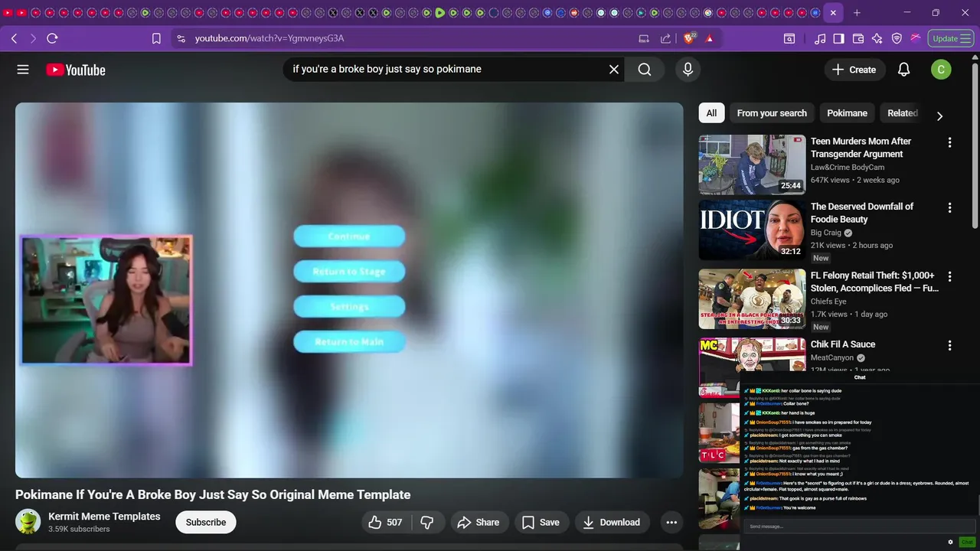The height and width of the screenshot is (551, 980).
Task: Click chat message "You're welcome"
Action: coord(800,507)
